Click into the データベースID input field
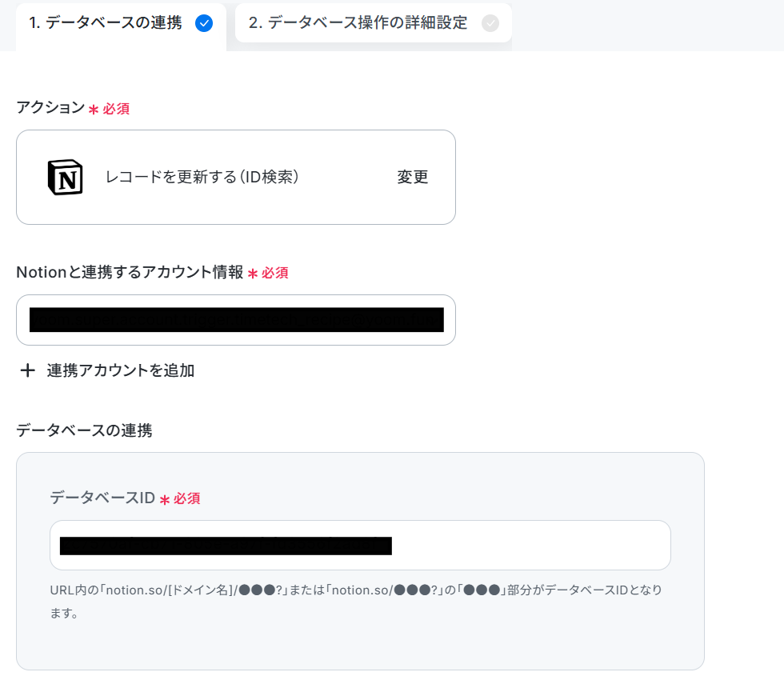Image resolution: width=784 pixels, height=684 pixels. tap(360, 545)
